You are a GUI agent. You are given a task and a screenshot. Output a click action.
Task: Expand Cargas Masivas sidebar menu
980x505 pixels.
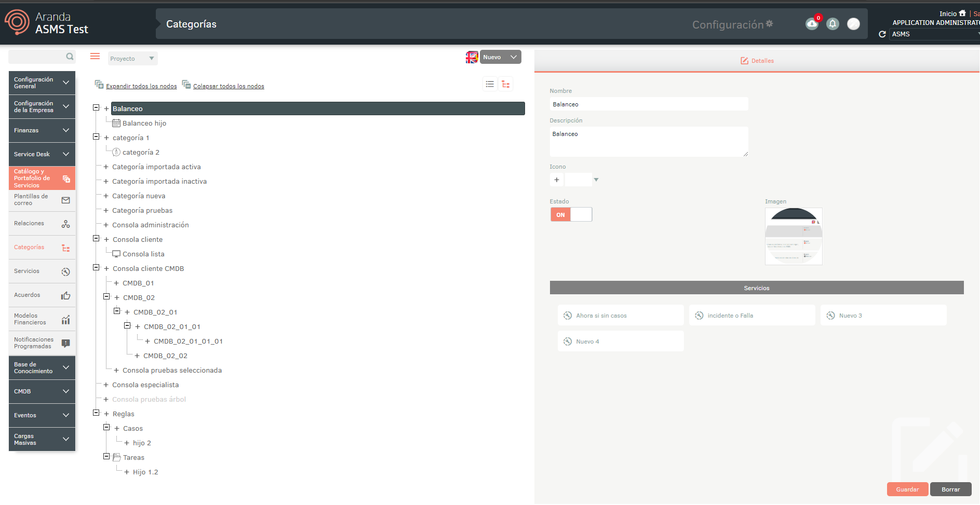(42, 439)
